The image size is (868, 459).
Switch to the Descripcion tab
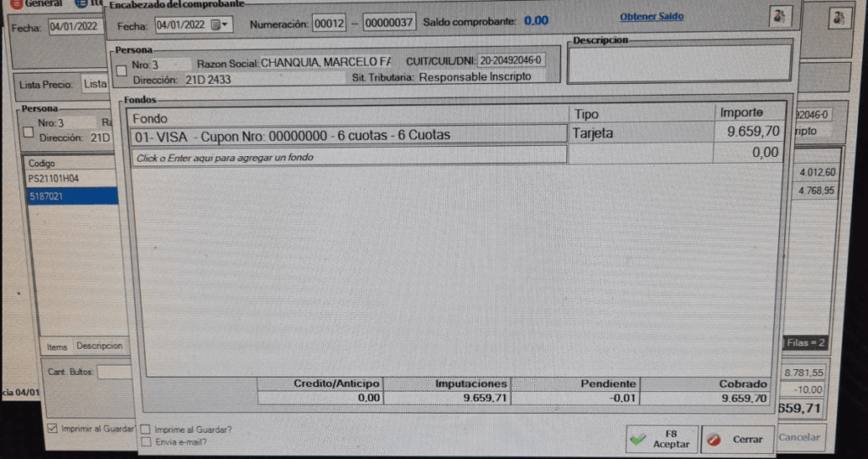coord(99,346)
